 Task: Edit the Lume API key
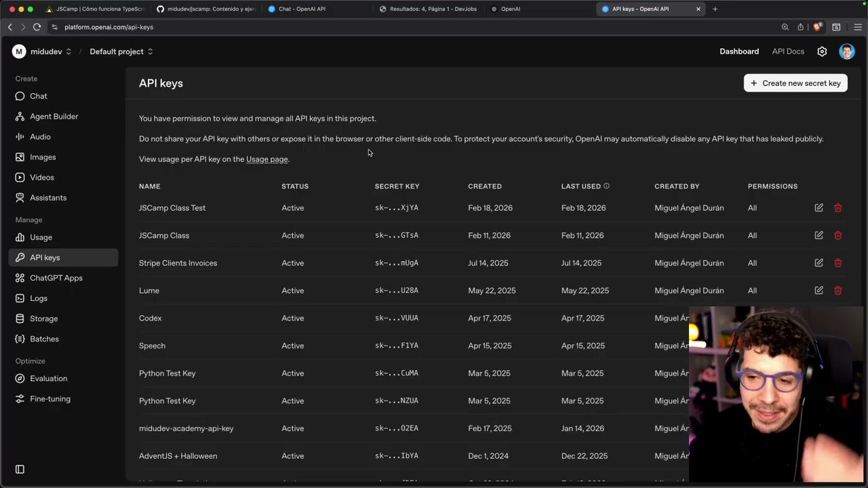(x=818, y=291)
